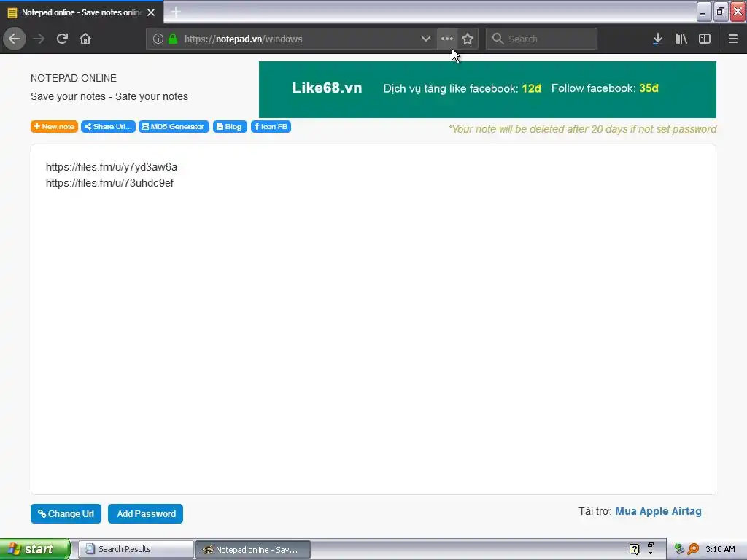Open a new browser tab with plus
747x560 pixels.
[x=176, y=12]
